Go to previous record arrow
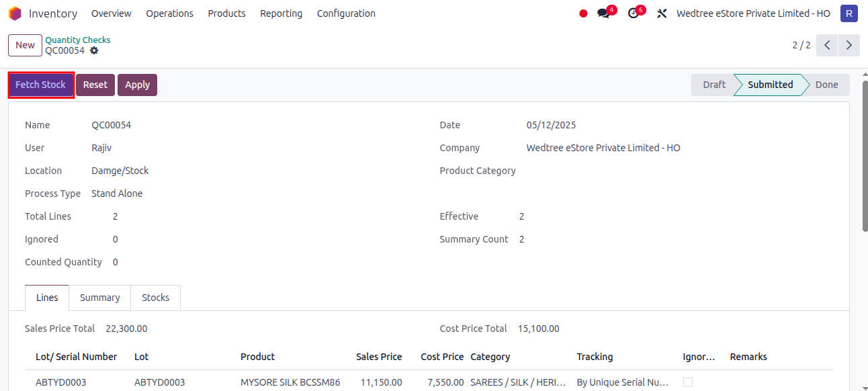The image size is (868, 391). click(x=828, y=45)
